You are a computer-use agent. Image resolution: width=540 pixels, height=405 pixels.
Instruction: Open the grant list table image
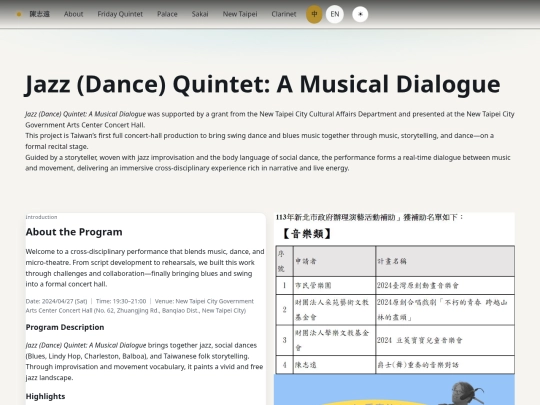[x=394, y=293]
